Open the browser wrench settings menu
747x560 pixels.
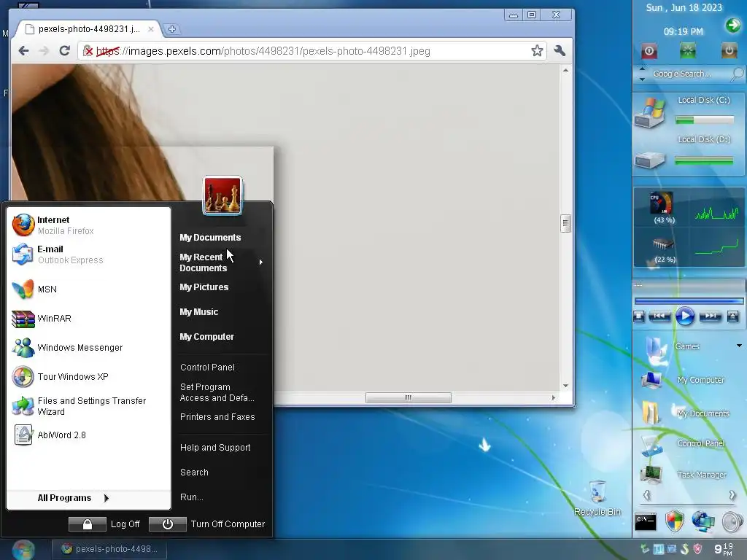pos(560,50)
